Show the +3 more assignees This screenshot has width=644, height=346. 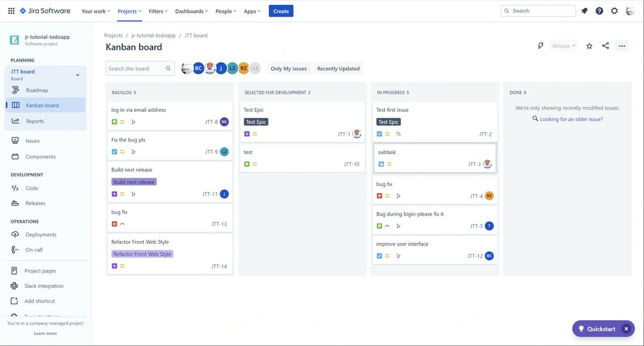coord(255,68)
